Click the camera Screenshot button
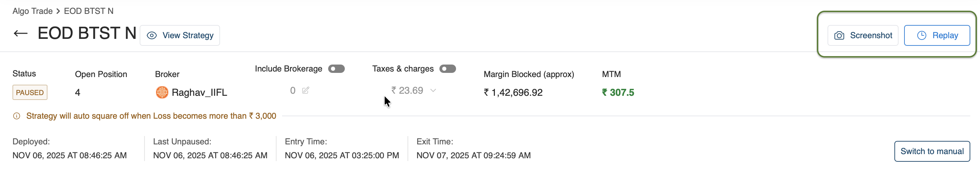 pos(863,35)
